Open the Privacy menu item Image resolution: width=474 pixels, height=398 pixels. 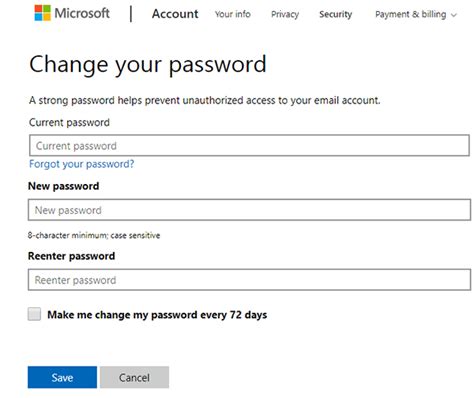tap(285, 14)
